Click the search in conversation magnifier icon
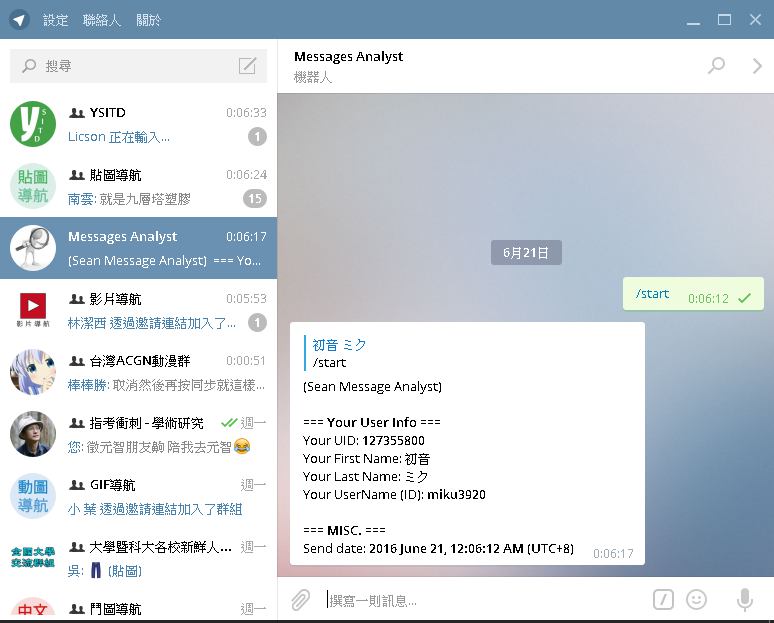The image size is (774, 623). coord(716,66)
